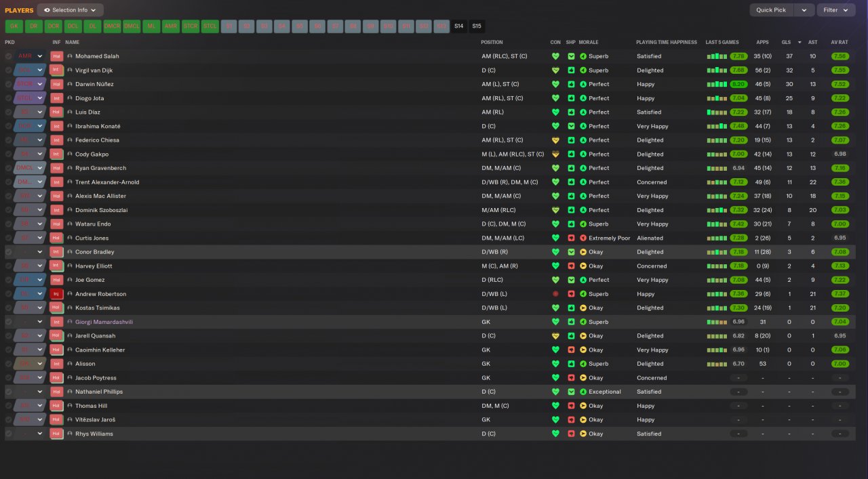The image size is (868, 479).
Task: Open the Selection Info dropdown
Action: [71, 10]
